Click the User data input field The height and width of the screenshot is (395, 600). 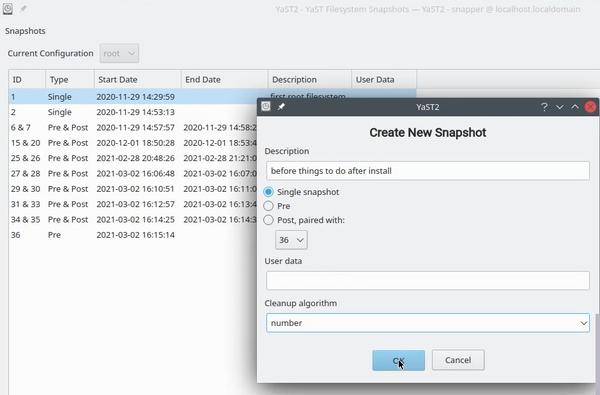click(x=428, y=281)
